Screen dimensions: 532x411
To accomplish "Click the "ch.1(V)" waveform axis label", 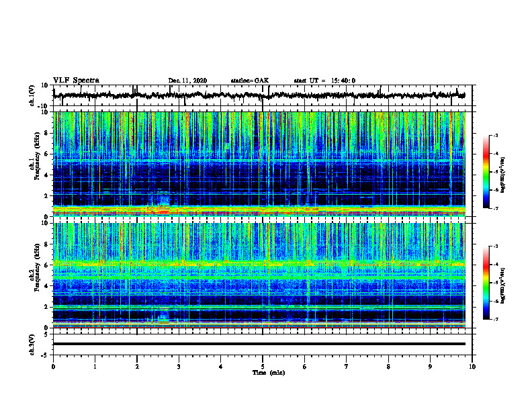I will [x=32, y=95].
